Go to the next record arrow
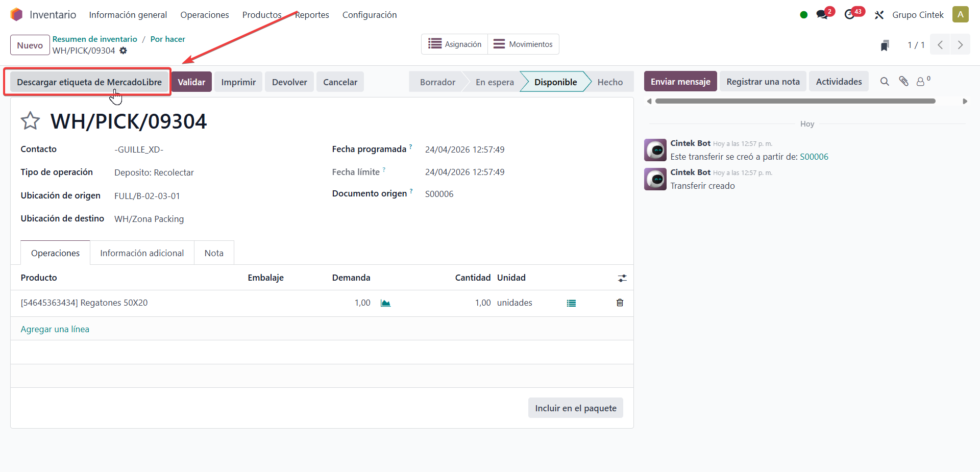 960,45
